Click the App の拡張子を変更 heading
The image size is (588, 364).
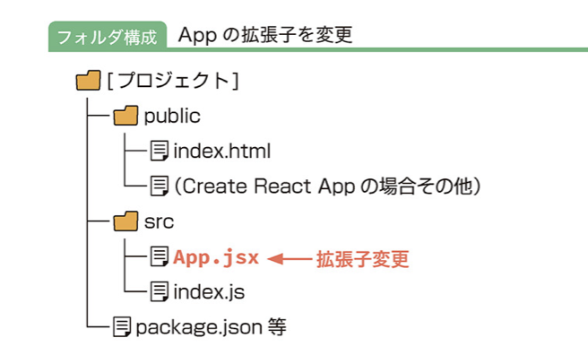(265, 35)
